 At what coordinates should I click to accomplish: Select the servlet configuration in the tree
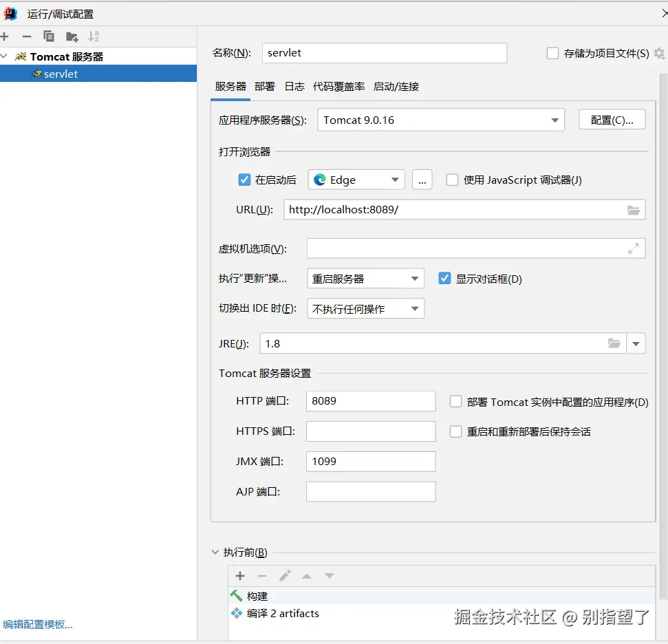click(98, 74)
